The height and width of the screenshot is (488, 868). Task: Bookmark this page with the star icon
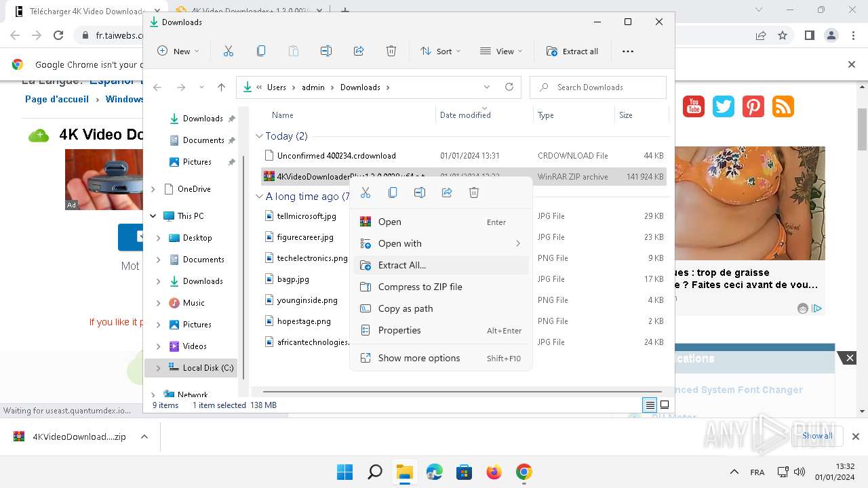click(x=783, y=35)
